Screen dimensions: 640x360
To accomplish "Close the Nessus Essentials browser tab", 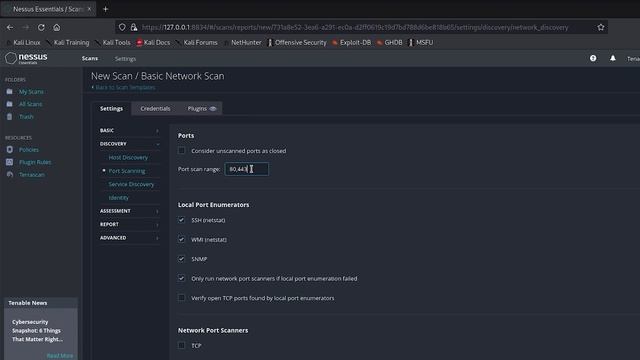I will 89,9.
